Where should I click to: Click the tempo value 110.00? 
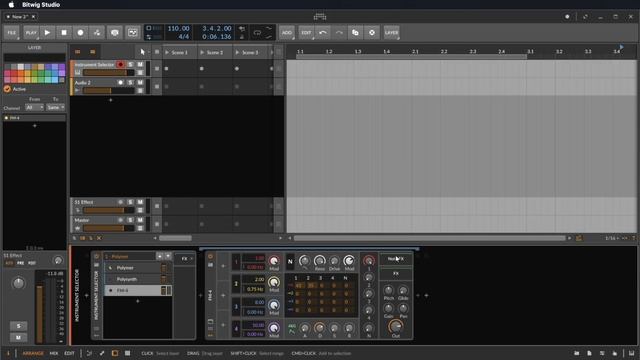click(x=178, y=29)
